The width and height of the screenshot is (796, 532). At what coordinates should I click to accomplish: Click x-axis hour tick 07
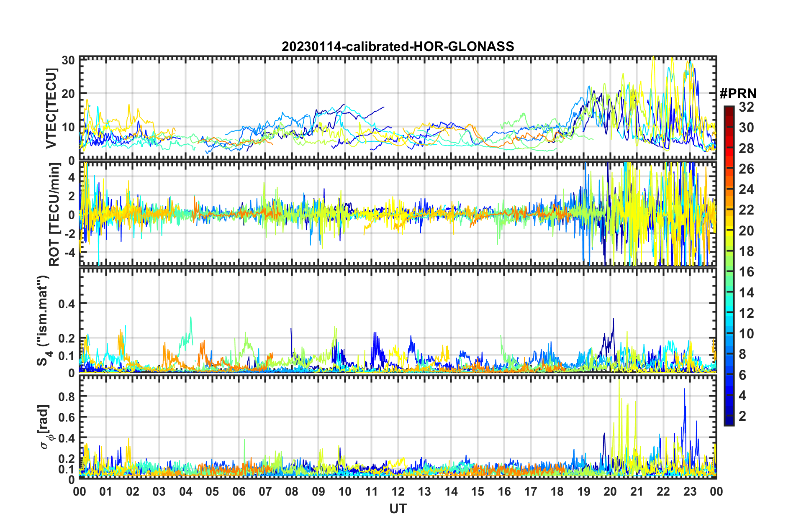[265, 491]
